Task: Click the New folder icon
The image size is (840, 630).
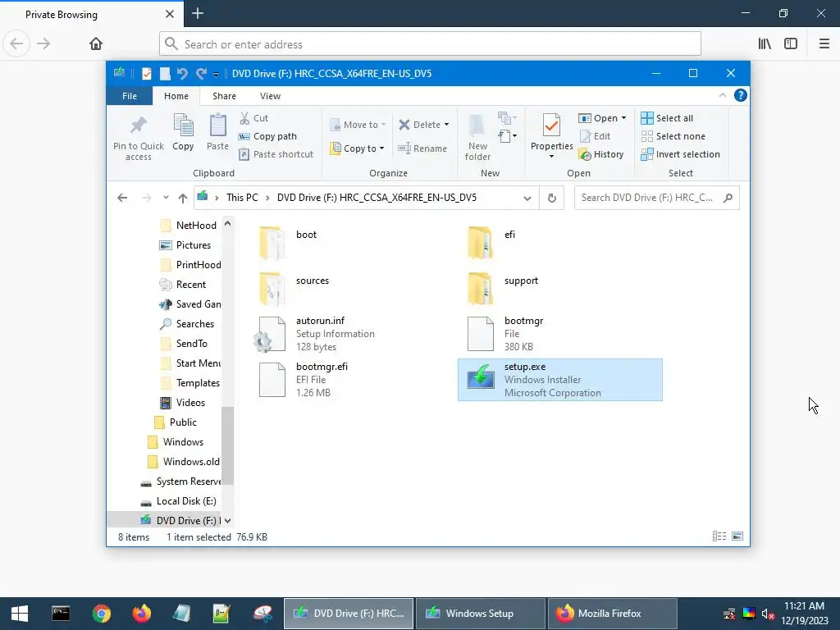Action: [x=477, y=126]
